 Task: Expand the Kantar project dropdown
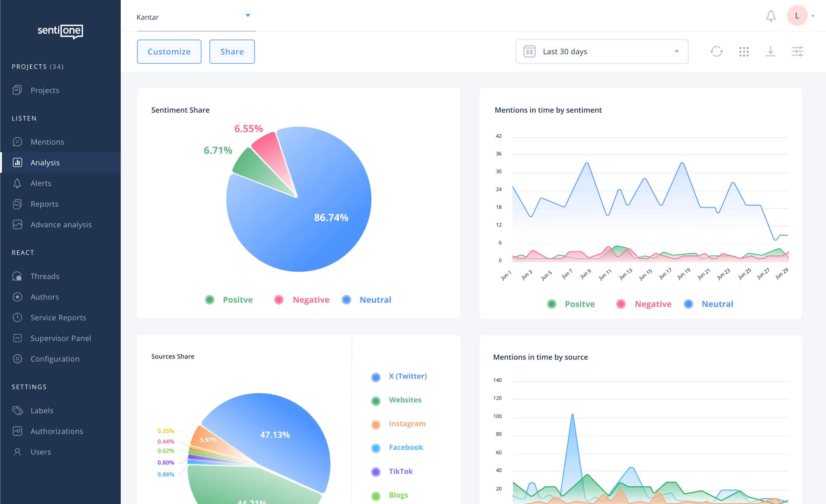[x=248, y=15]
